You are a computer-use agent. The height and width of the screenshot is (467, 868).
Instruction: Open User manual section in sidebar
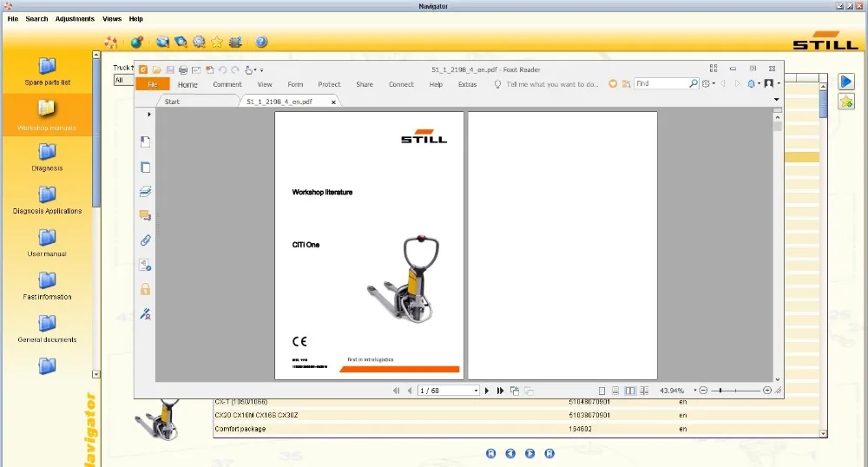click(x=47, y=243)
